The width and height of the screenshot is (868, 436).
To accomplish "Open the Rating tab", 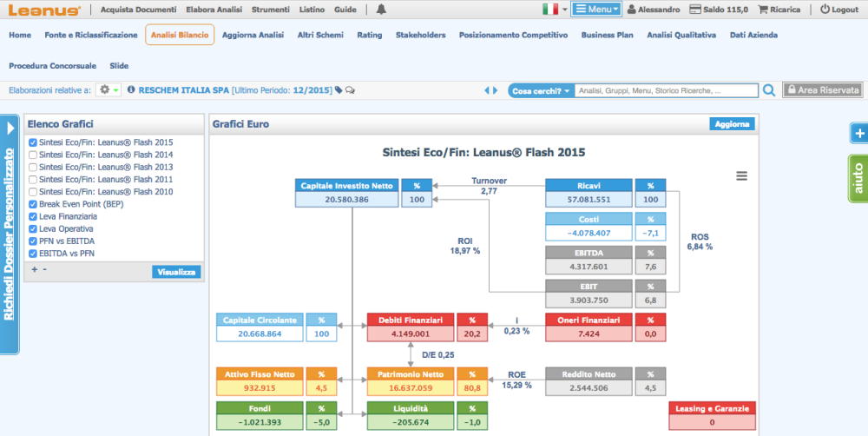I will click(369, 35).
